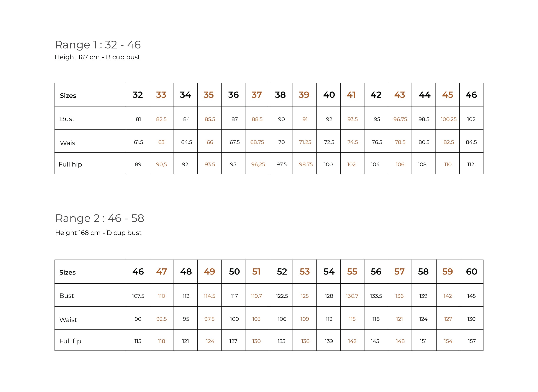Click size 43 column header

399,95
